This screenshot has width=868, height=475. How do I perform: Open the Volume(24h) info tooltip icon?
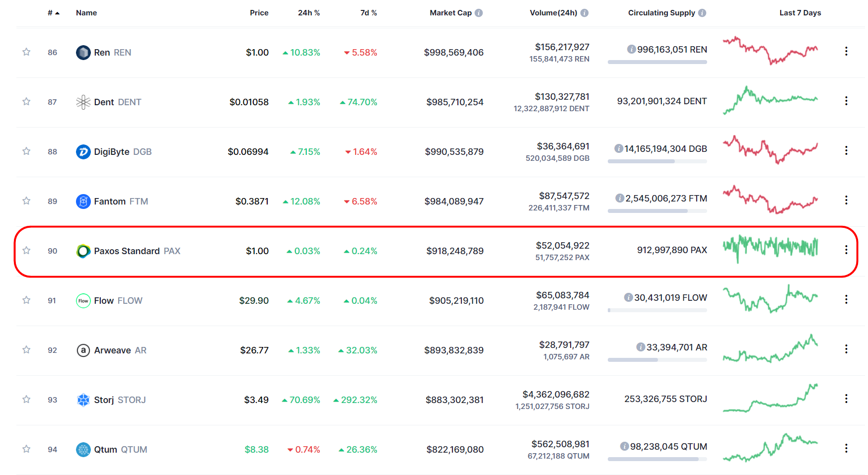click(x=584, y=13)
